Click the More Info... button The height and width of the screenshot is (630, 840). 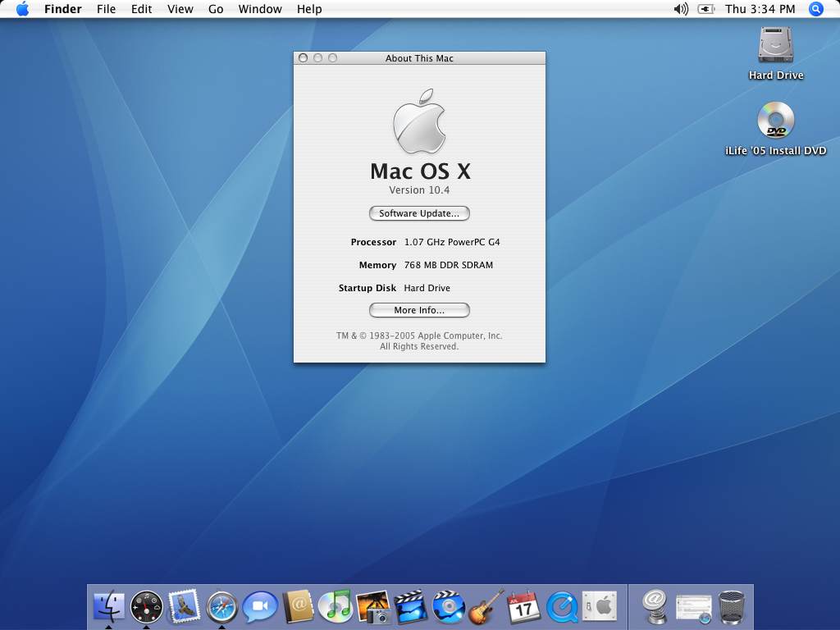tap(419, 310)
